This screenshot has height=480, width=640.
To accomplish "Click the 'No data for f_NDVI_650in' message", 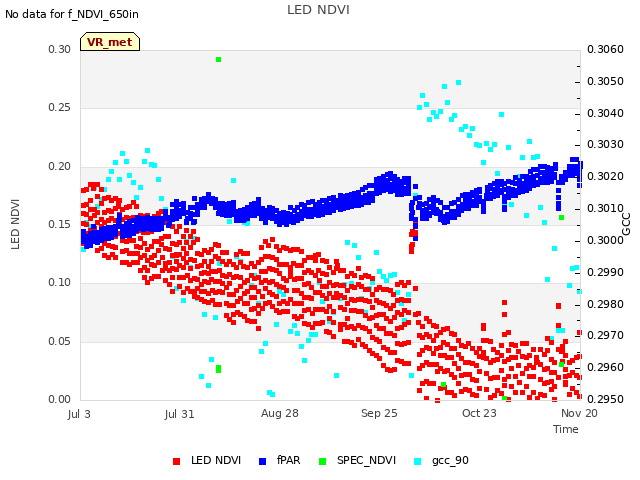I will 72,14.
